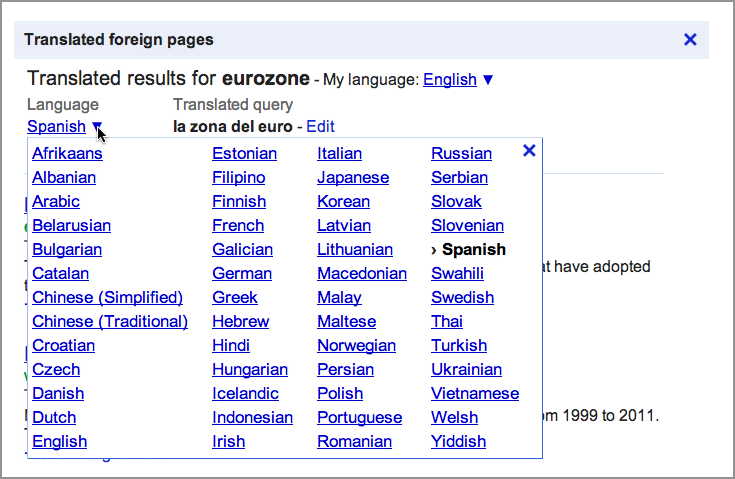Viewport: 735px width, 479px height.
Task: Click the Spanish language dropdown arrow
Action: click(x=98, y=127)
